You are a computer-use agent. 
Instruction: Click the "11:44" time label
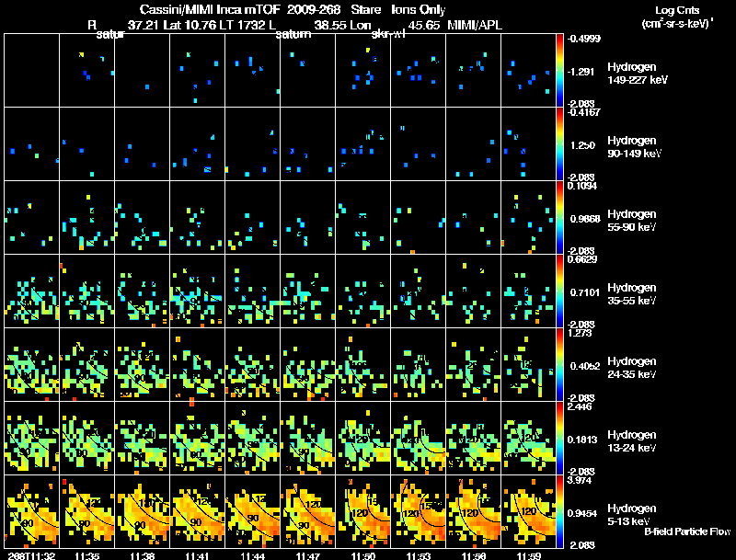pos(252,555)
